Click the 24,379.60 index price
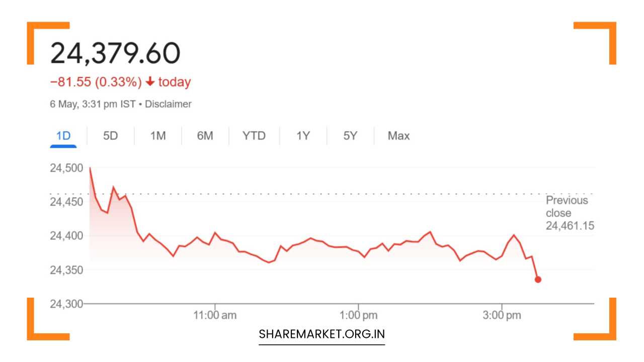This screenshot has height=362, width=644. [115, 53]
